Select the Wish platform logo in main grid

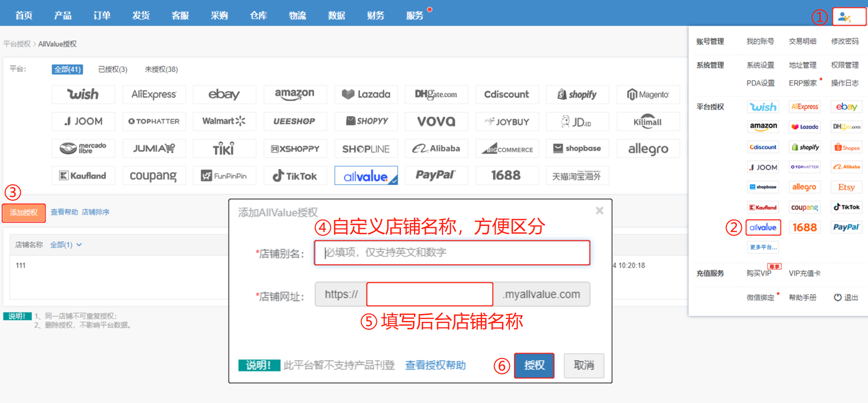pos(83,94)
